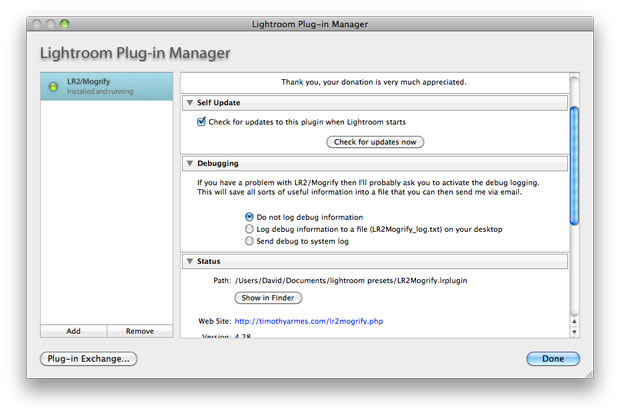Click the plug-in path text
This screenshot has height=415, width=620.
pos(351,280)
